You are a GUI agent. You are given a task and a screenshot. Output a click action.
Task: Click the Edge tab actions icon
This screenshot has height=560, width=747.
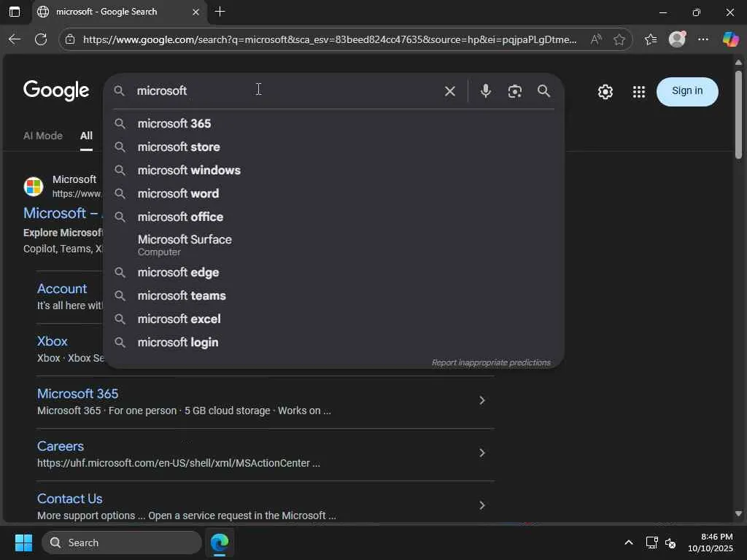[15, 12]
